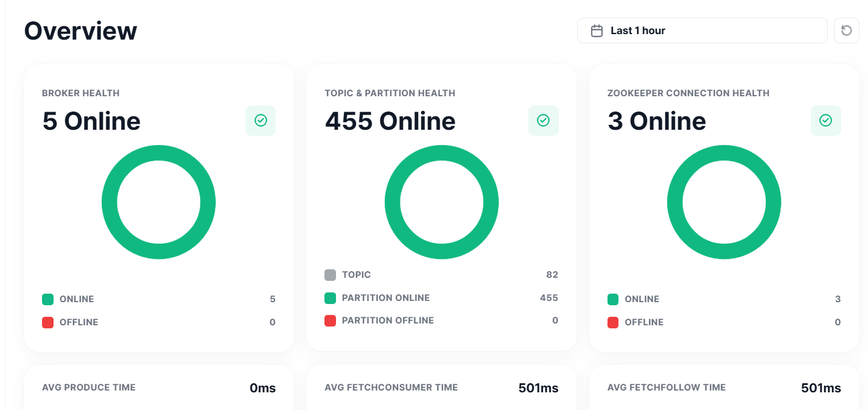Expand the AVG PRODUCE TIME card
Image resolution: width=868 pixels, height=410 pixels.
158,387
